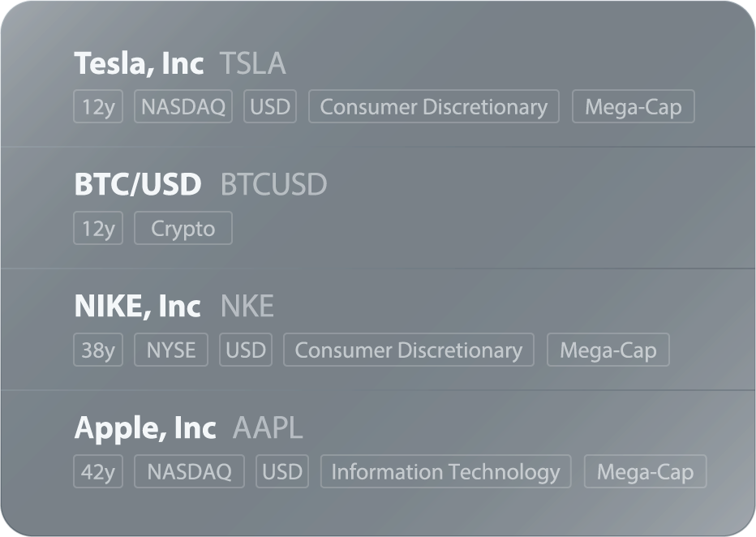Click the 42y tag for Apple
Viewport: 756px width, 537px height.
tap(98, 471)
